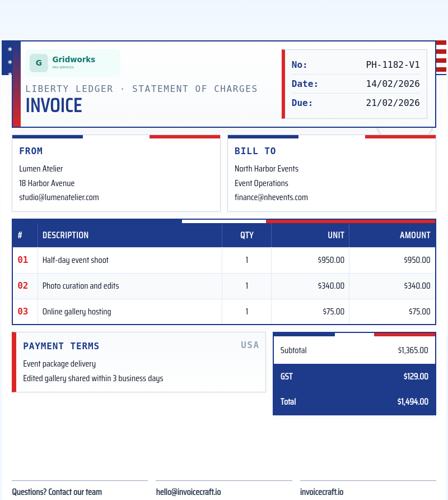
Task: Click the Gridworks G logo icon
Action: tap(39, 63)
